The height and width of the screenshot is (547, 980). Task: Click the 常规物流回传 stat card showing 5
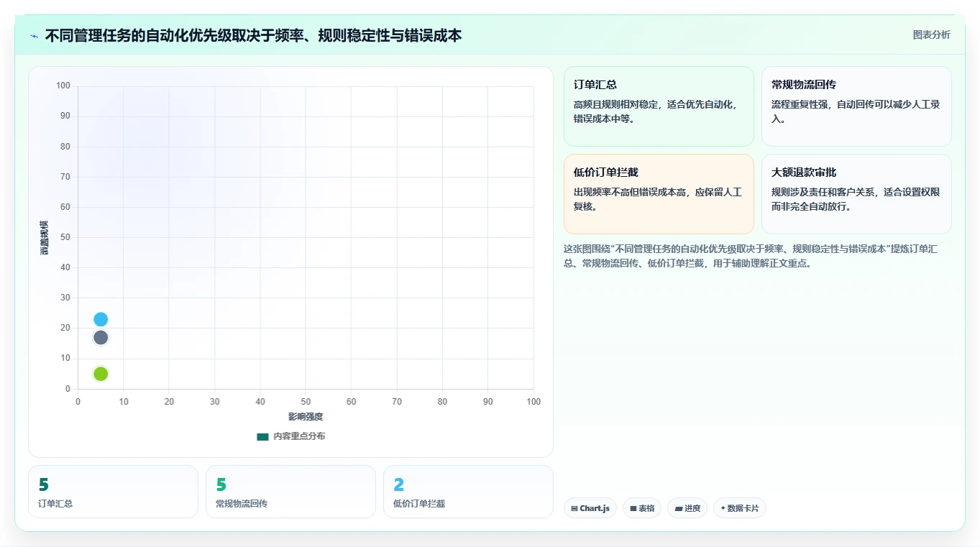pos(290,492)
